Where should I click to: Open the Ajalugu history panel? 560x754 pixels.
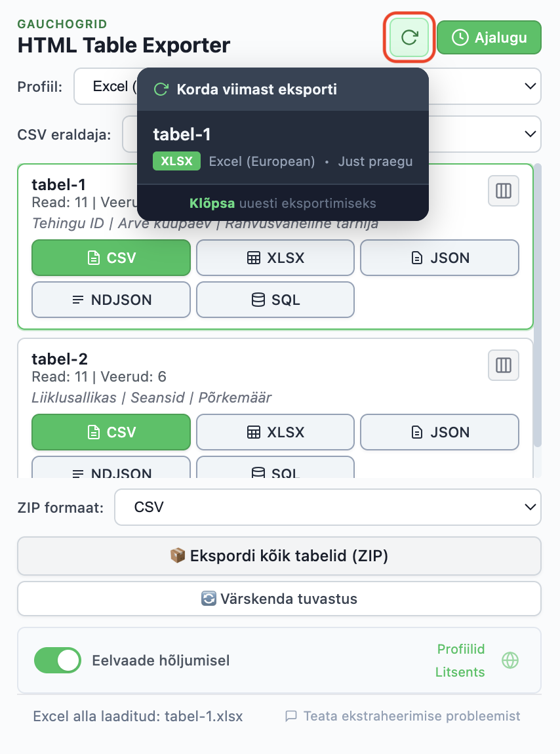[489, 37]
